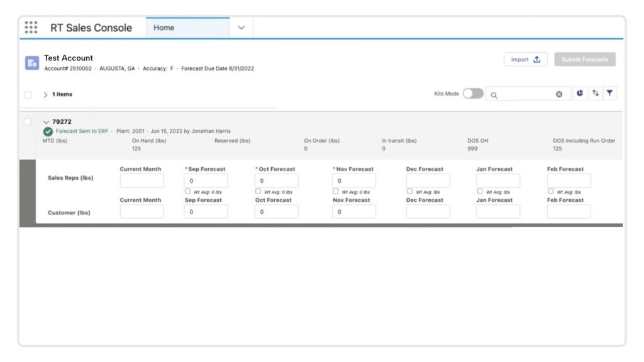Clear the search field with X icon

click(559, 94)
